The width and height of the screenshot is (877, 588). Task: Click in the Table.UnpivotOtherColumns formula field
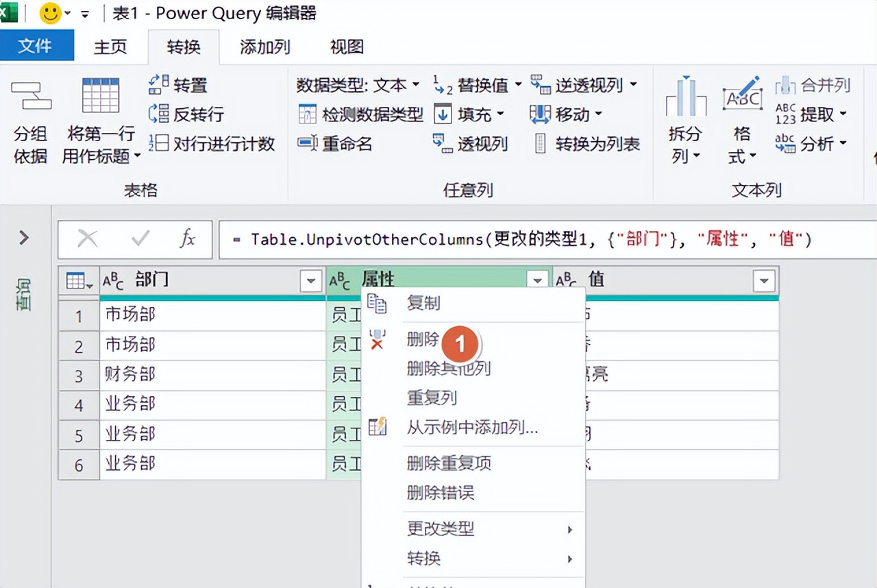point(547,239)
